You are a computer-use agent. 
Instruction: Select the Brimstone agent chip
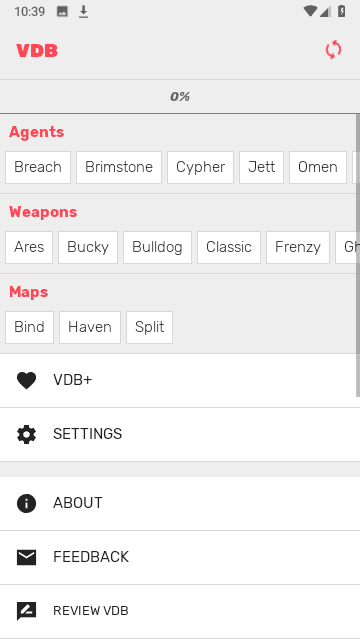(119, 167)
